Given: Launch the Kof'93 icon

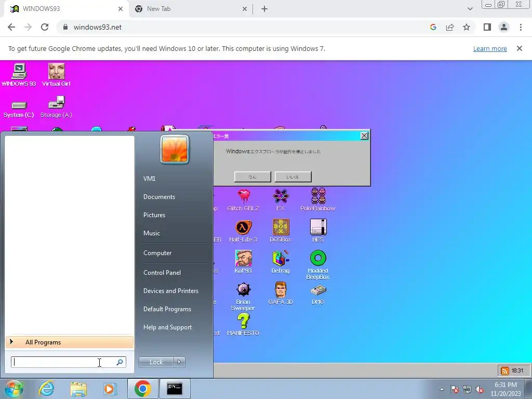Looking at the screenshot, I should 243,262.
